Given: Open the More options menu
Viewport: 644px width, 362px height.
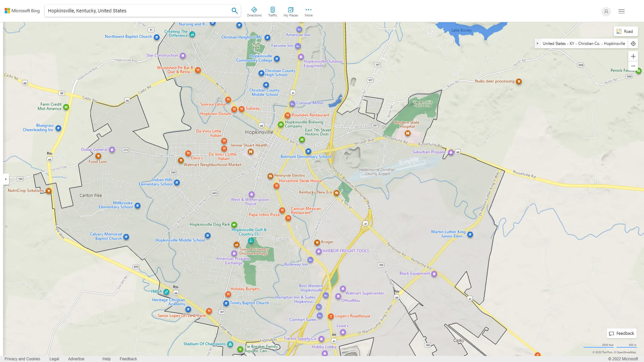Looking at the screenshot, I should [x=308, y=11].
